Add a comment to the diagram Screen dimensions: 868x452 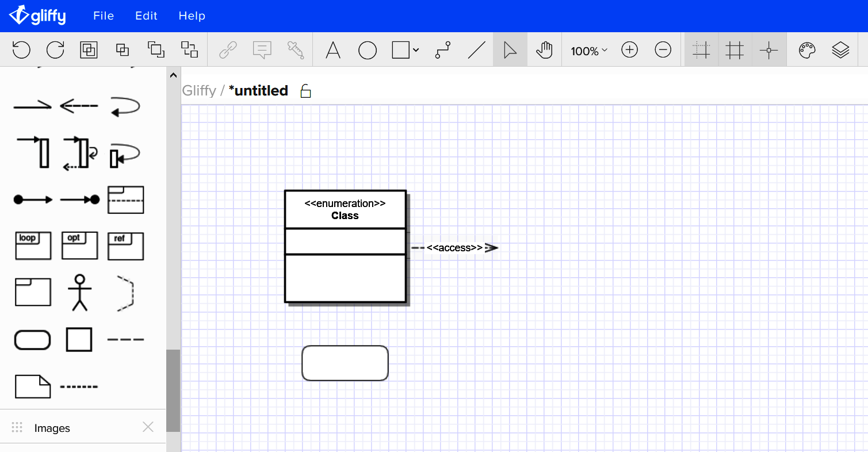[x=262, y=49]
